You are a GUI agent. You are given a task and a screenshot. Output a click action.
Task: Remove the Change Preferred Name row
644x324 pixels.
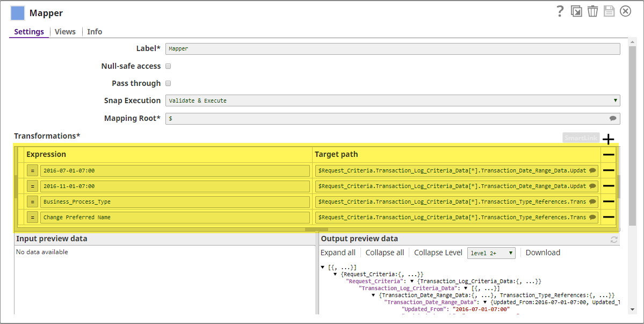(x=608, y=217)
